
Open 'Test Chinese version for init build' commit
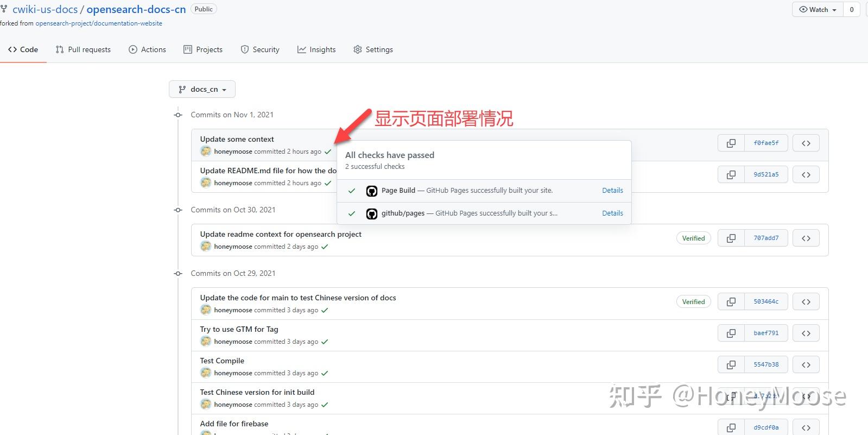click(x=257, y=393)
